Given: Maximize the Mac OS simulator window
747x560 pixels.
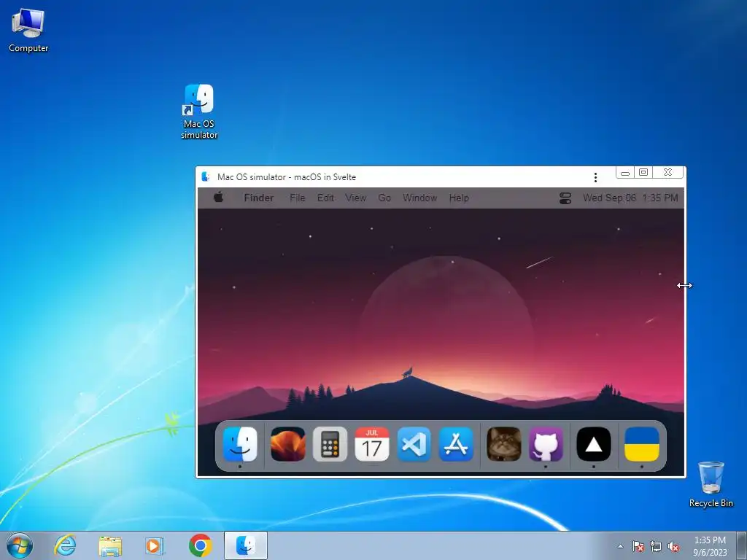Looking at the screenshot, I should pyautogui.click(x=643, y=172).
